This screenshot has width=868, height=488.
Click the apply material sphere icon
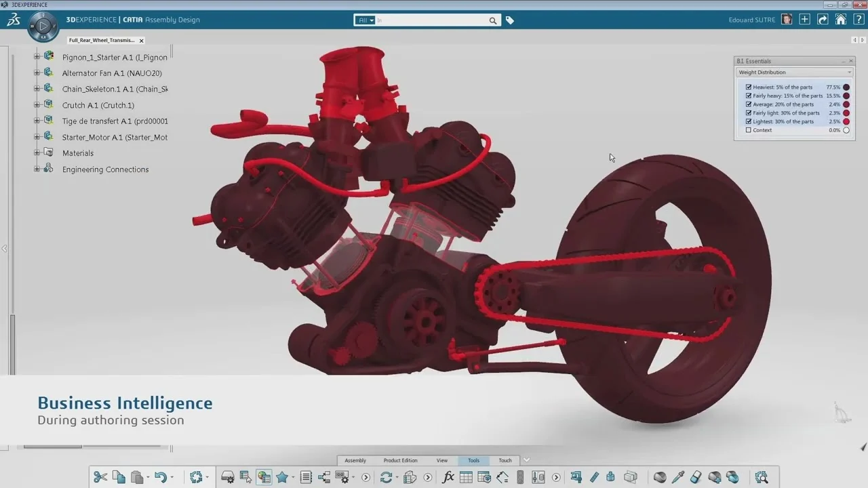click(x=660, y=477)
